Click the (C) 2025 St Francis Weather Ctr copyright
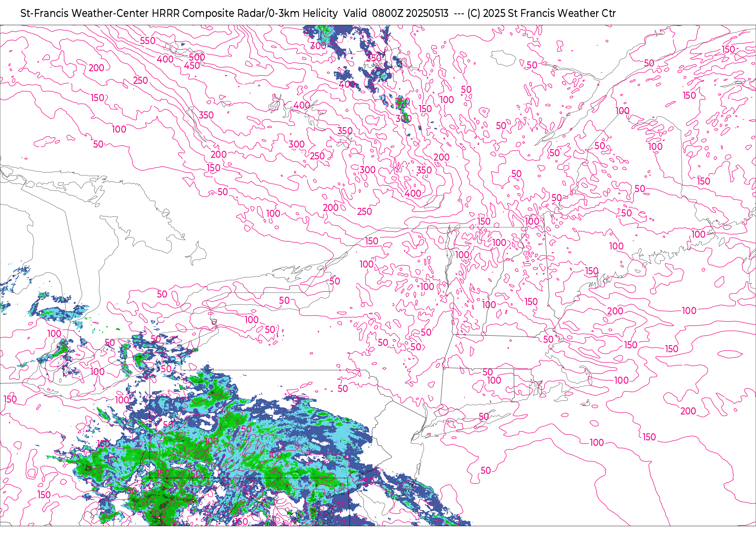 point(541,13)
